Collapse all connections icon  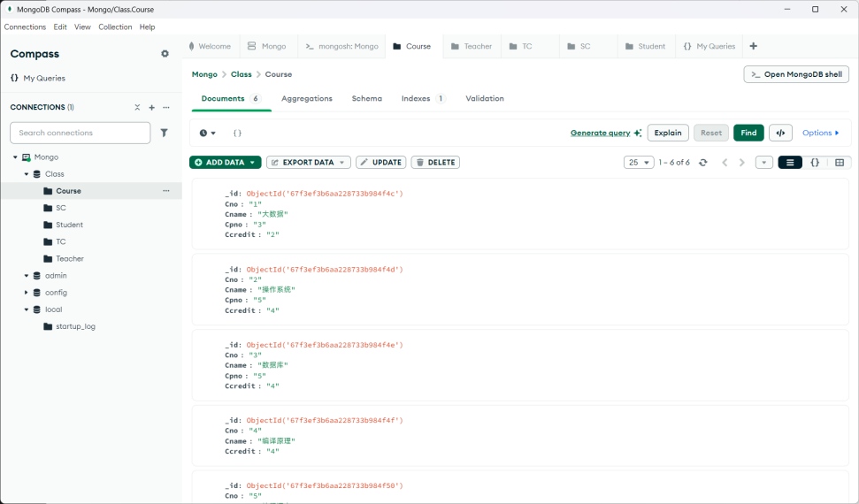point(137,107)
